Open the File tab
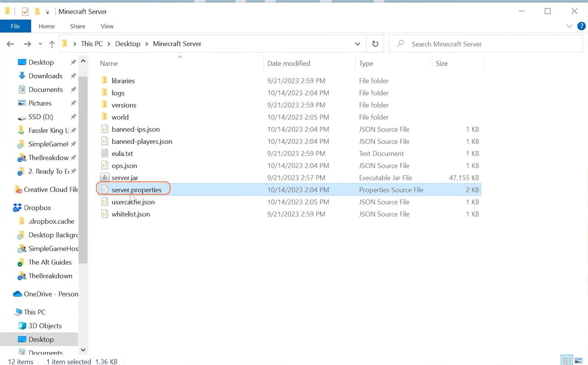The width and height of the screenshot is (588, 365). tap(15, 26)
